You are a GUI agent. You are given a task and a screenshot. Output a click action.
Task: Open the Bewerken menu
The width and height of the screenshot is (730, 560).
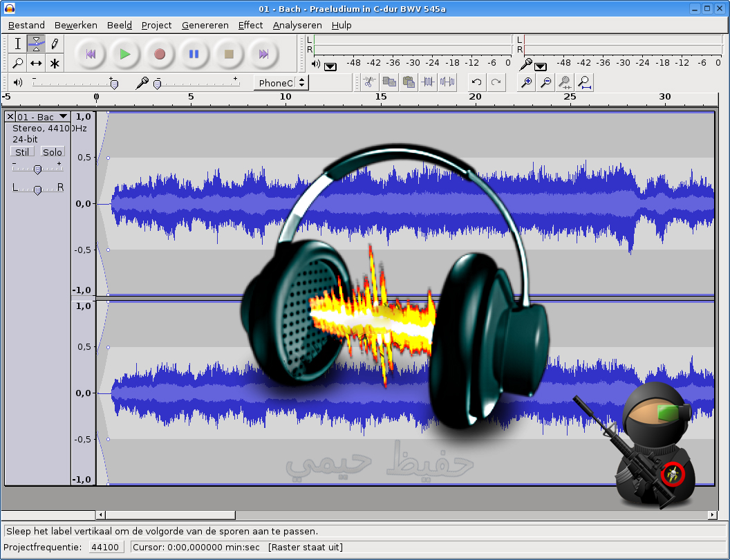pyautogui.click(x=76, y=25)
